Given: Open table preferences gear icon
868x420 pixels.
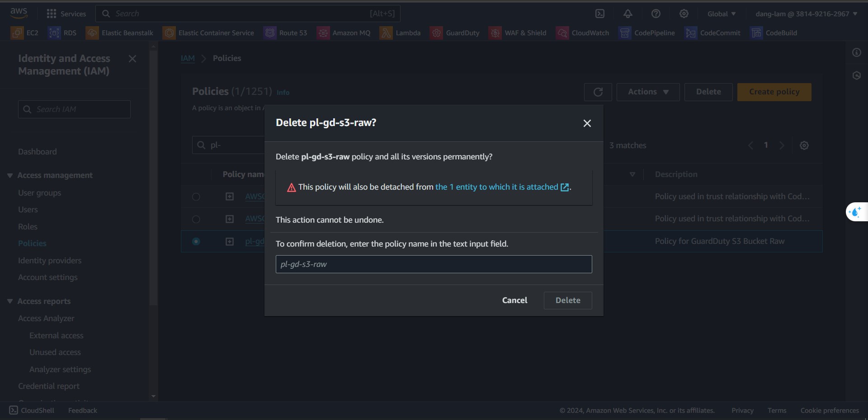Looking at the screenshot, I should 804,145.
